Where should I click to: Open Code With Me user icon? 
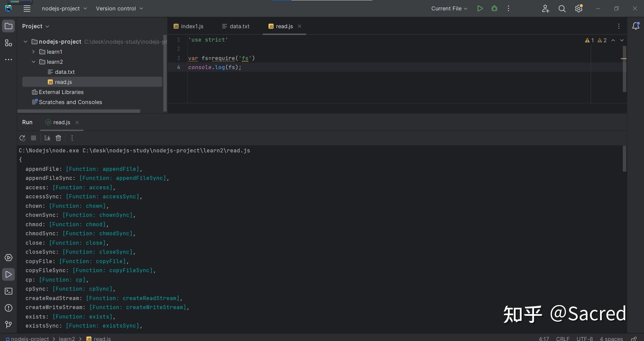(x=545, y=9)
